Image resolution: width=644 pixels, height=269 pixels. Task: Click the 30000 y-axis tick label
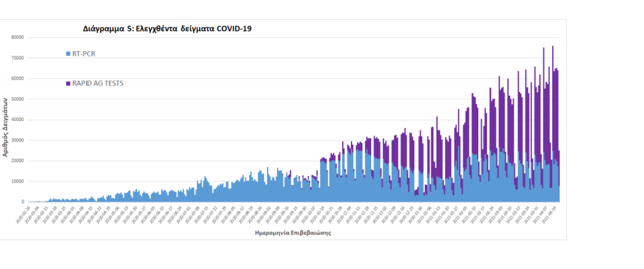coord(17,141)
